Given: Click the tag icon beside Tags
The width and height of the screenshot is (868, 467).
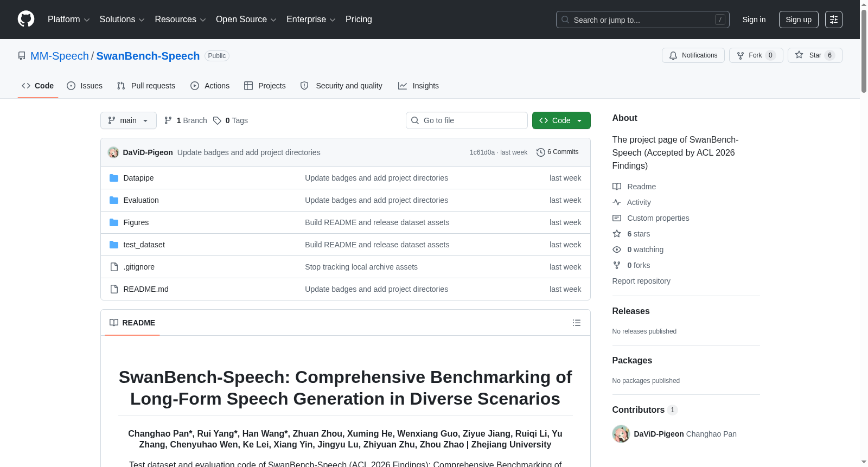Looking at the screenshot, I should click(217, 120).
